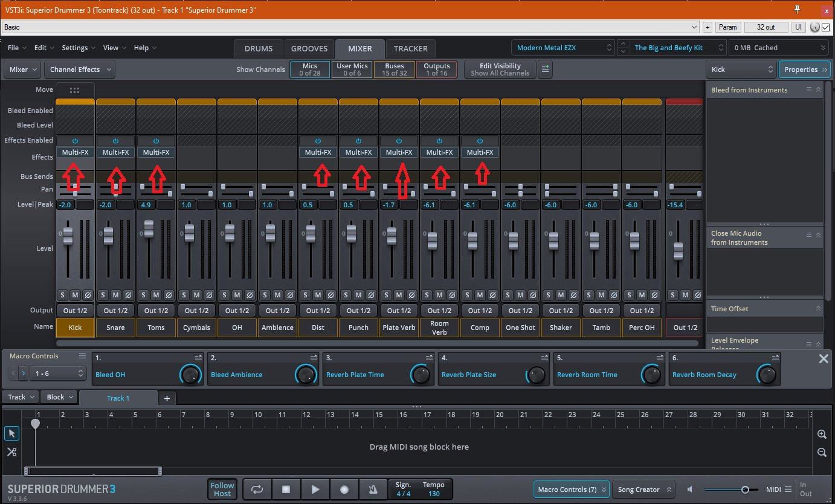Screen dimensions: 835x504
Task: Open the channel list menu icon beside Edit Visibility
Action: click(x=545, y=69)
